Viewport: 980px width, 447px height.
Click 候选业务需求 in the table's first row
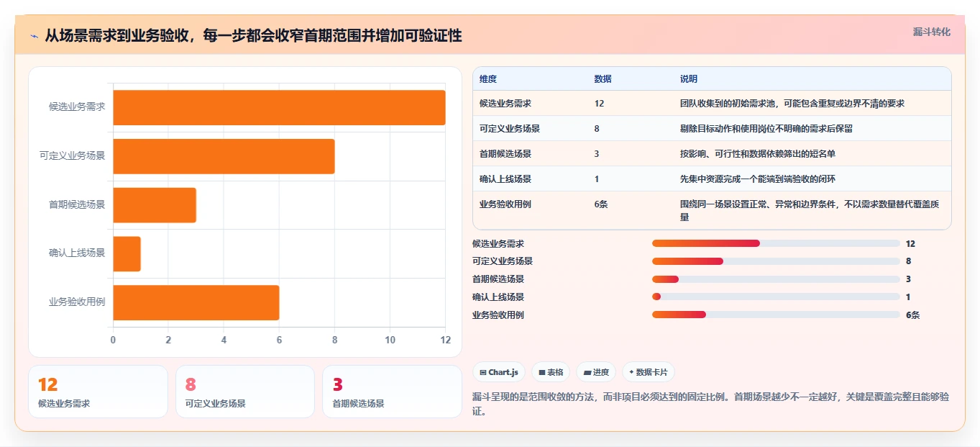pyautogui.click(x=505, y=104)
